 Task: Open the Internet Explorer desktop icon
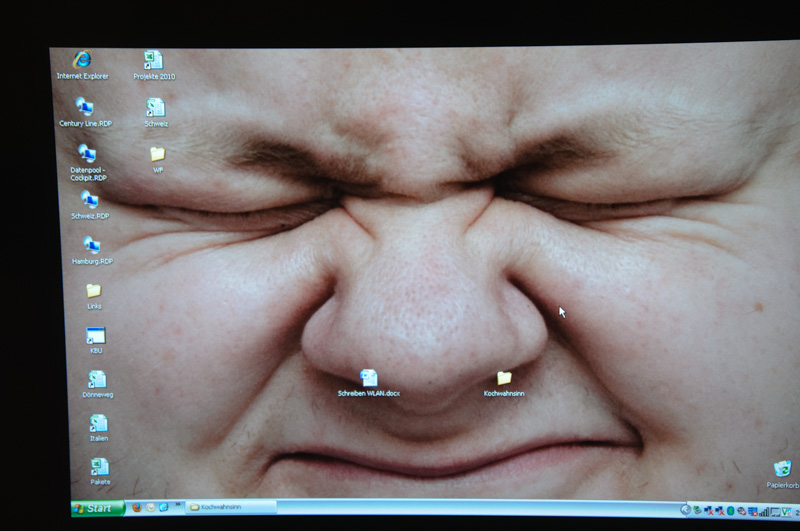point(82,61)
